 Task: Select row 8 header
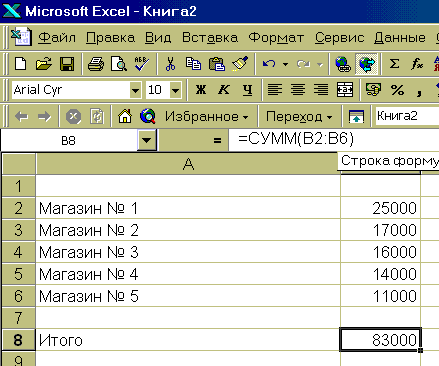(x=18, y=340)
